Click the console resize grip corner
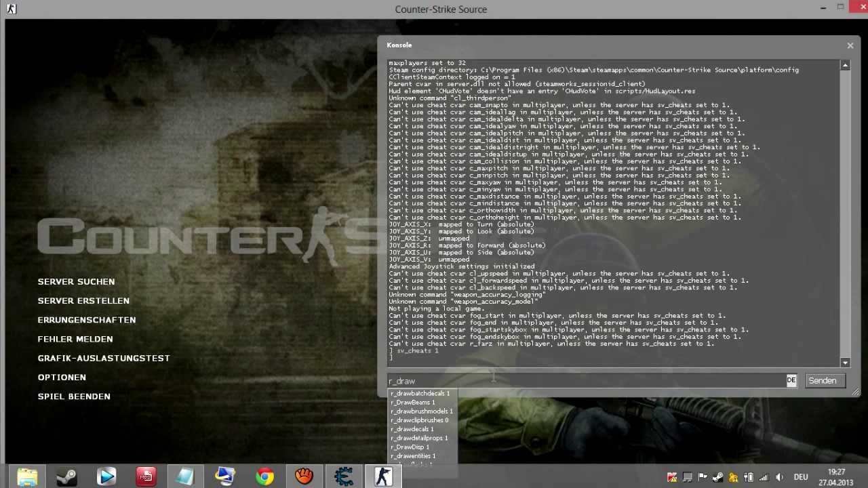Screen dimensions: 868x488 [856, 392]
